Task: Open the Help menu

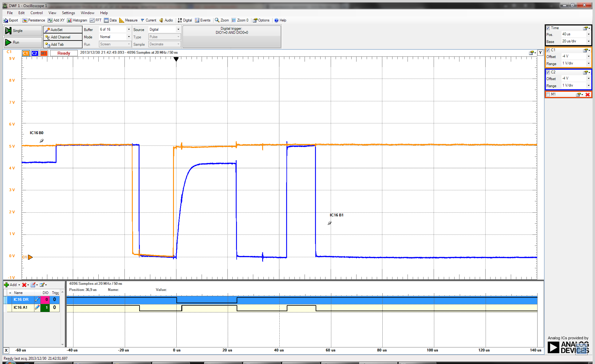Action: (x=104, y=13)
